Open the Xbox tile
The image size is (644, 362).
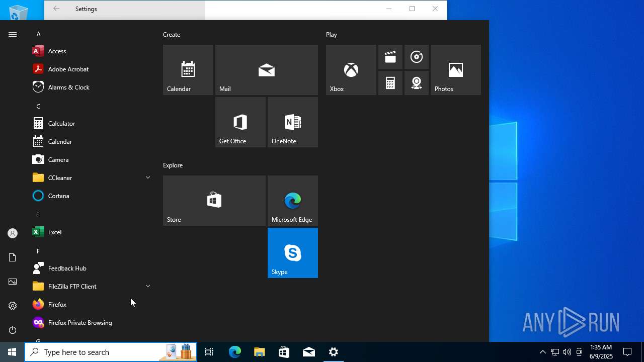351,70
